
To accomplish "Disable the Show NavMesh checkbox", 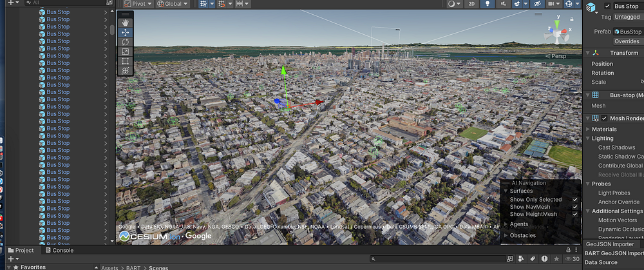I will pos(575,207).
